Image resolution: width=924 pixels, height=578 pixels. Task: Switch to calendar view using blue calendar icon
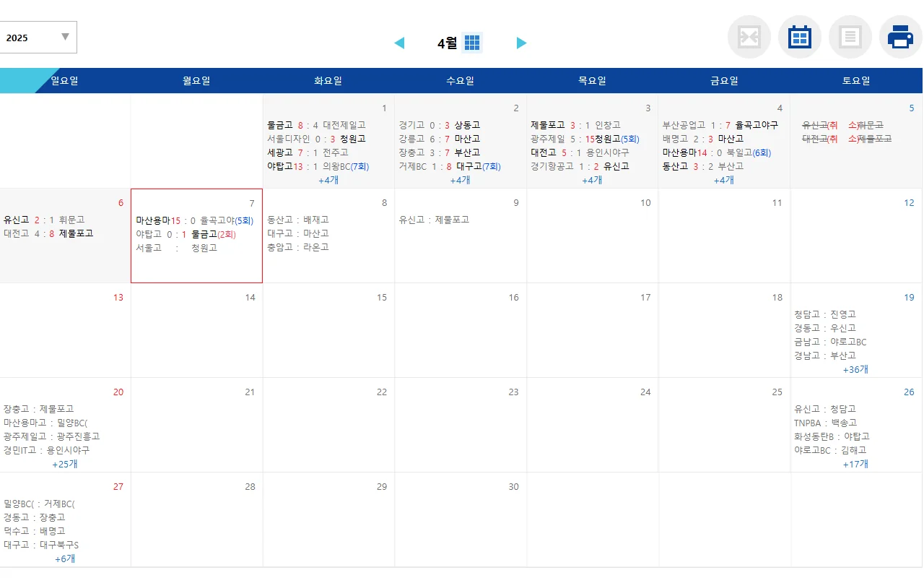799,36
